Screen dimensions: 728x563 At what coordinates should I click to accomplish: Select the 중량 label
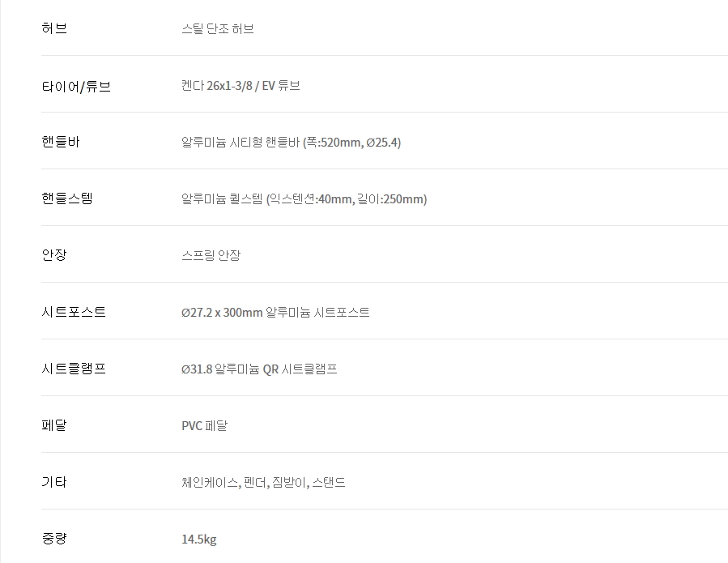(54, 540)
